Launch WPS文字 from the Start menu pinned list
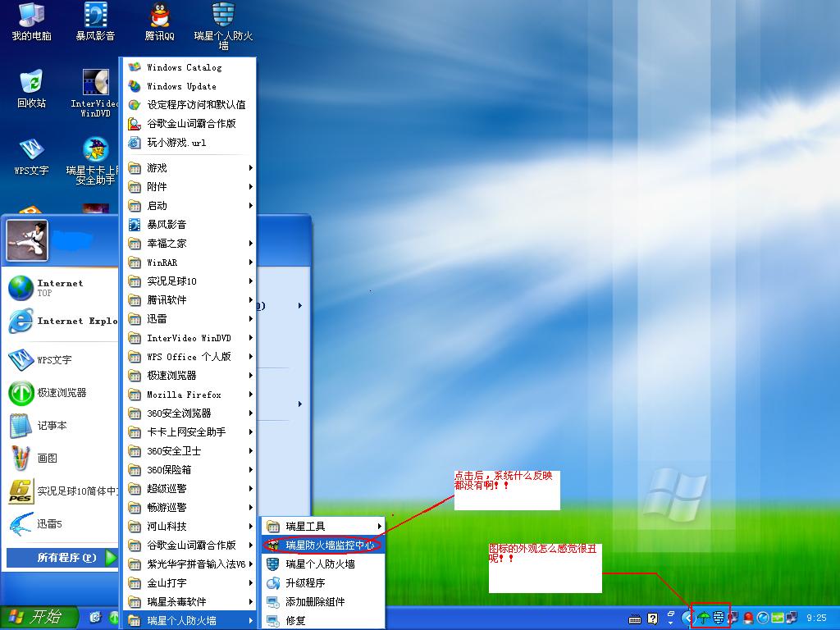The width and height of the screenshot is (840, 630). click(62, 359)
